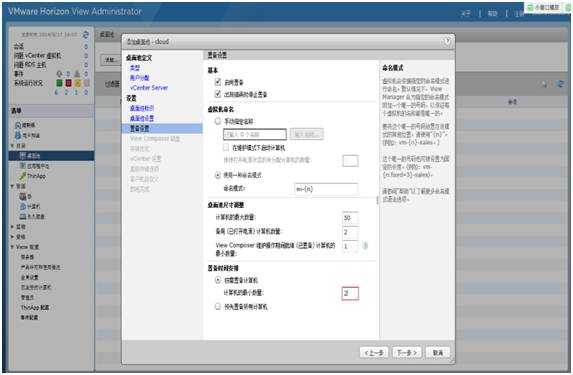Open the type step in the wizard sidebar
This screenshot has width=573, height=375.
click(x=135, y=68)
